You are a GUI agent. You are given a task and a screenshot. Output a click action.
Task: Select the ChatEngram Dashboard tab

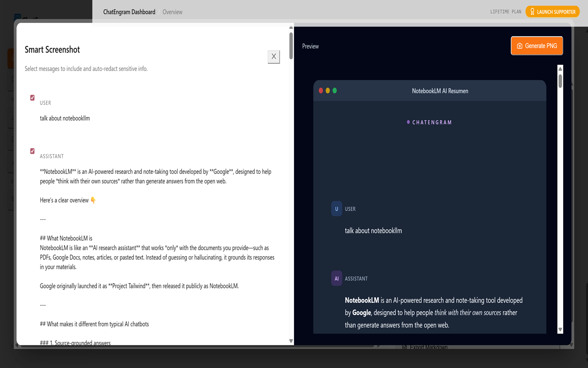point(129,11)
